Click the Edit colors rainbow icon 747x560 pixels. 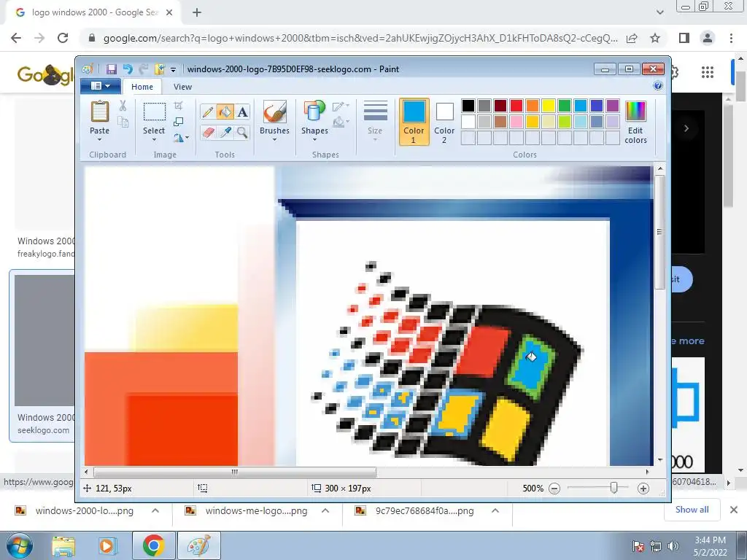635,112
